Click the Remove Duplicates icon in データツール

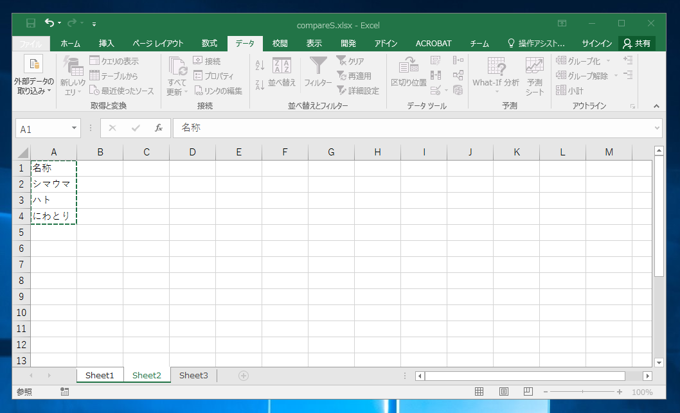[435, 75]
